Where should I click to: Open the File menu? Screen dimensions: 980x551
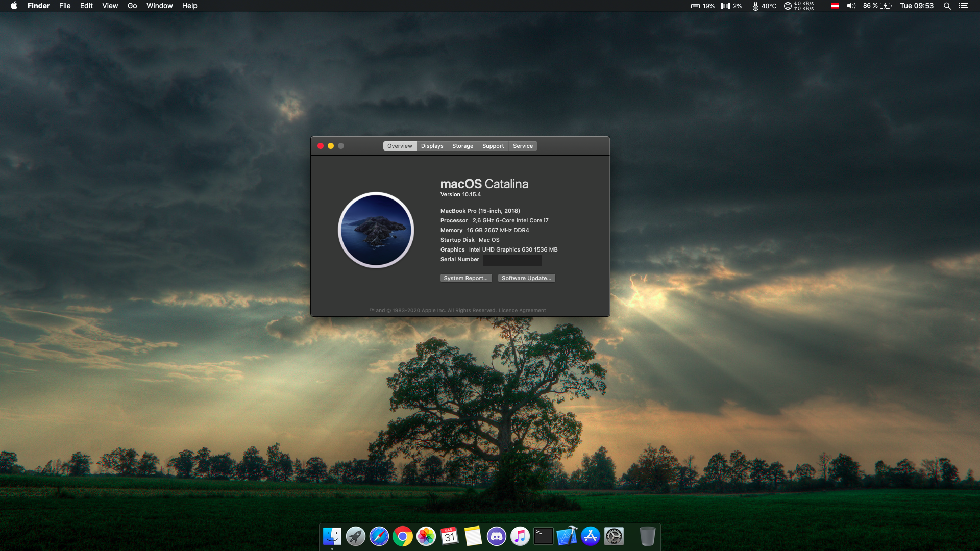tap(65, 6)
